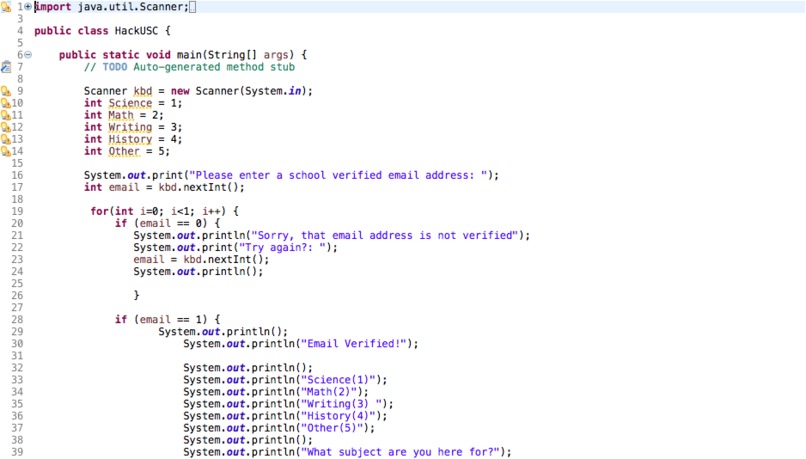Click the underlined variable Writing
Viewport: 806px width, 459px height.
130,127
